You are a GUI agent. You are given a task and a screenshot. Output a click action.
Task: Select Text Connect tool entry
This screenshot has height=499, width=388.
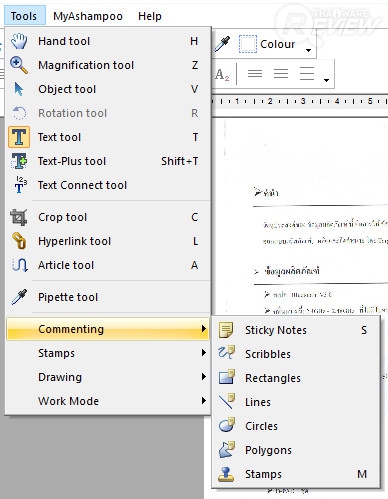pos(108,185)
